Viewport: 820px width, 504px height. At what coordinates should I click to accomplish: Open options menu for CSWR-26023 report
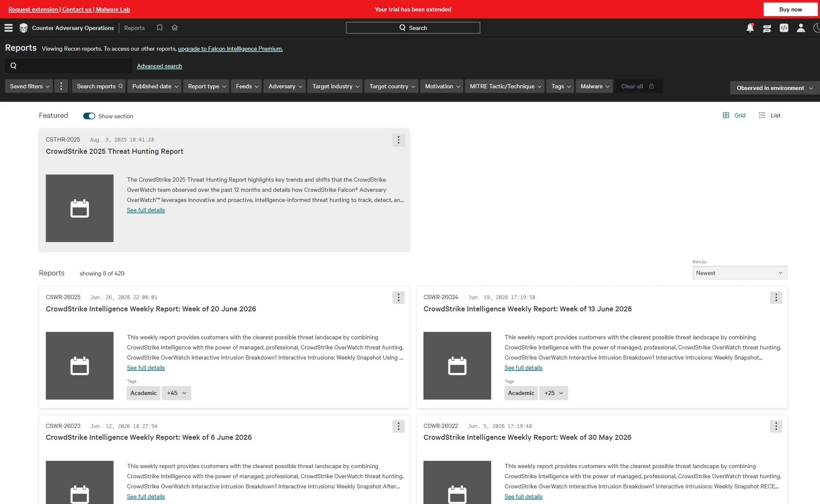[x=398, y=426]
